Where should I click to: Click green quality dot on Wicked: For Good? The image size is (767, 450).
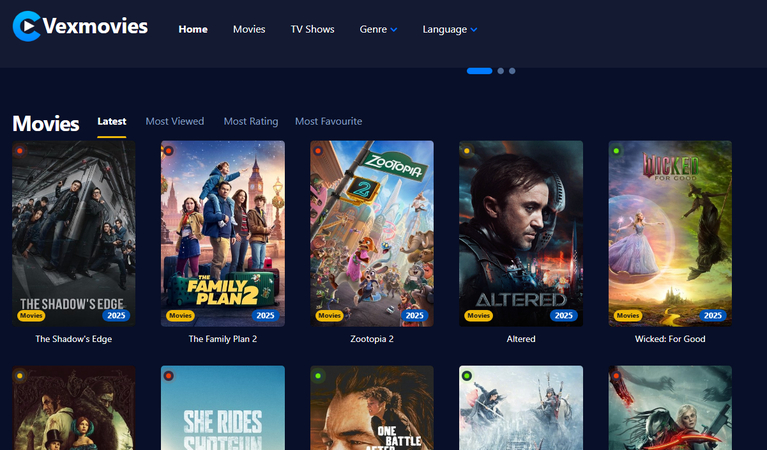pyautogui.click(x=616, y=151)
